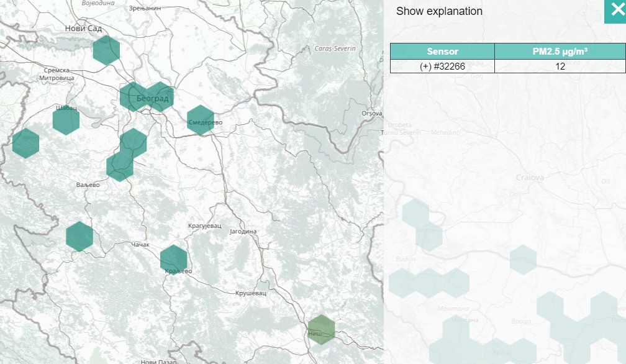Click the Зрењанин city label
626x364 pixels.
[145, 8]
